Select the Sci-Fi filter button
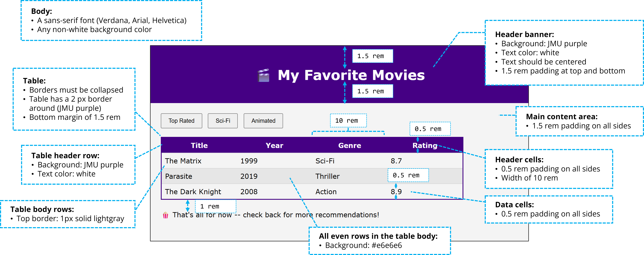 (222, 121)
